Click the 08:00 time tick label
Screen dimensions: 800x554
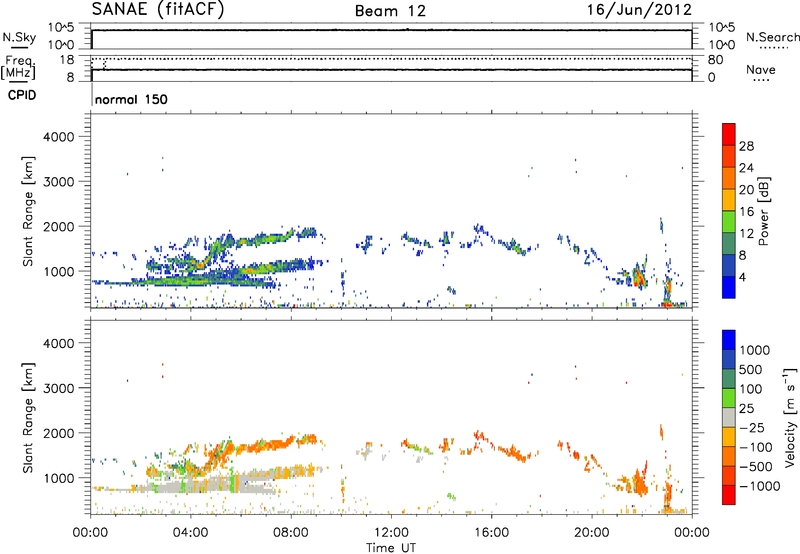point(291,533)
